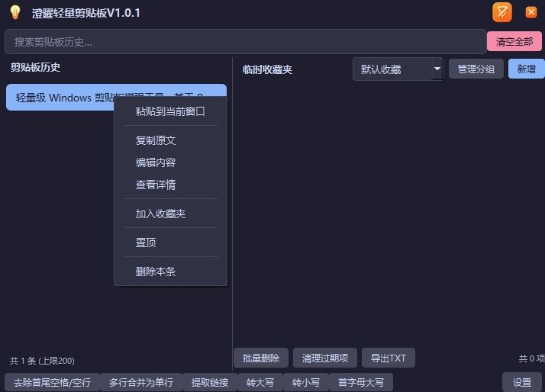The height and width of the screenshot is (392, 545).
Task: Click the 转小写 button
Action: click(x=306, y=382)
